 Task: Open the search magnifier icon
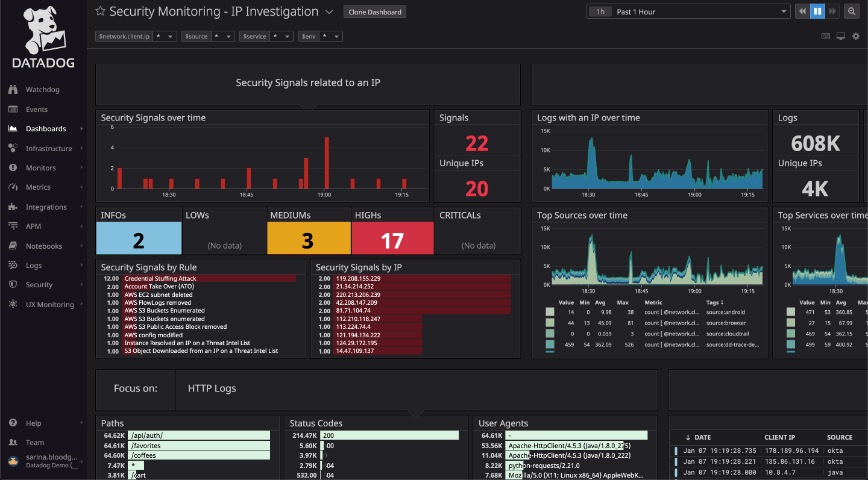(851, 11)
